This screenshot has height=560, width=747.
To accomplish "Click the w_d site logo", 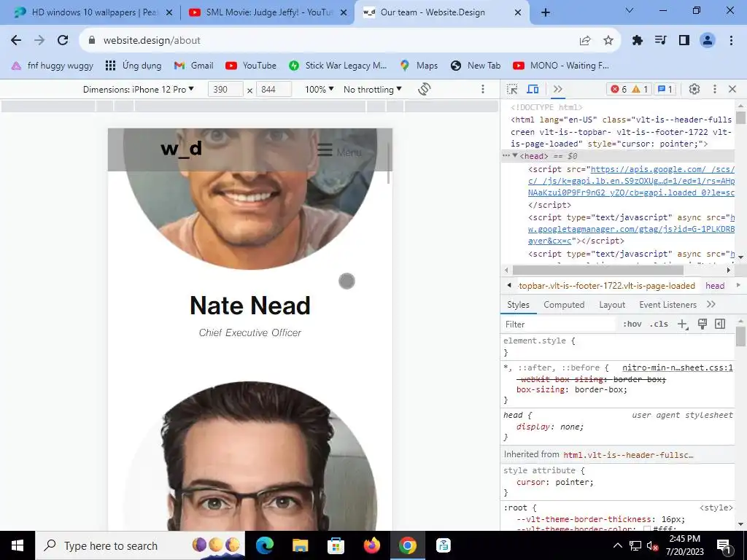I will point(181,149).
